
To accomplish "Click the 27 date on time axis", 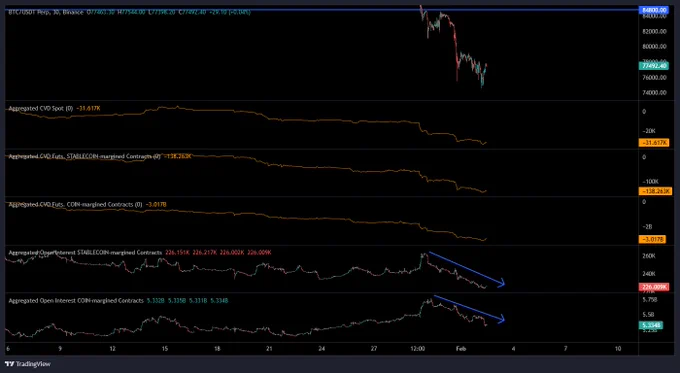I will click(374, 348).
